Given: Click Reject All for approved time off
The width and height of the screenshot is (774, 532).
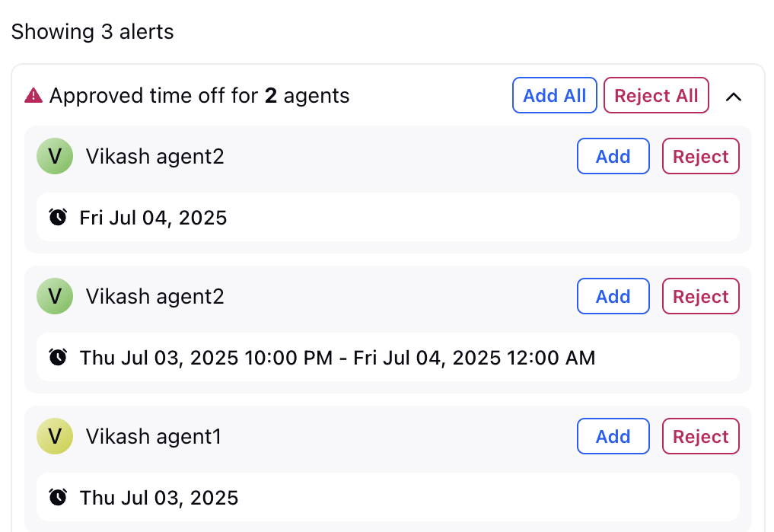Looking at the screenshot, I should (x=656, y=95).
